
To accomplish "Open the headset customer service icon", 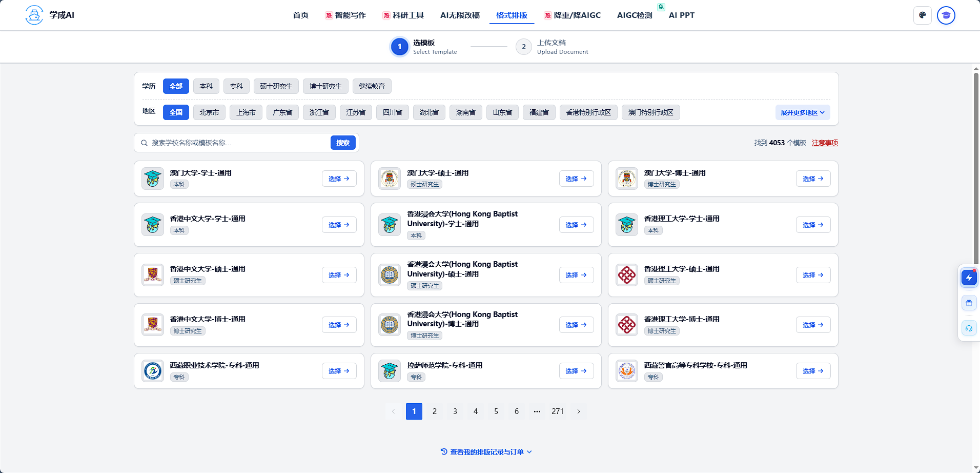I will (x=969, y=328).
